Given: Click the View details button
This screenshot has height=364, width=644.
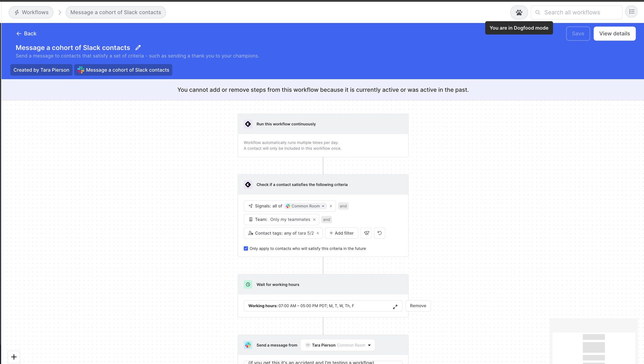Looking at the screenshot, I should tap(614, 34).
